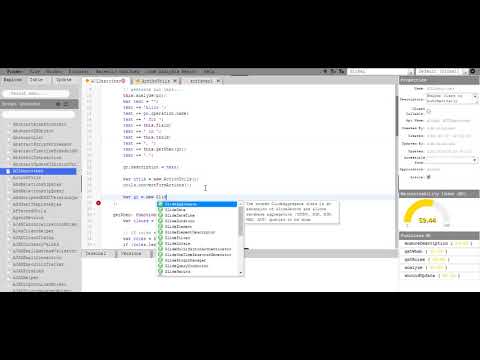Toggle the red breakpoint marker in gutter
The width and height of the screenshot is (480, 360).
98,203
